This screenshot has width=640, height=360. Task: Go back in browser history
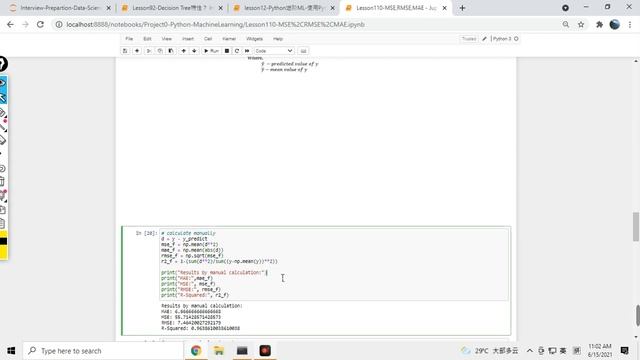click(10, 24)
